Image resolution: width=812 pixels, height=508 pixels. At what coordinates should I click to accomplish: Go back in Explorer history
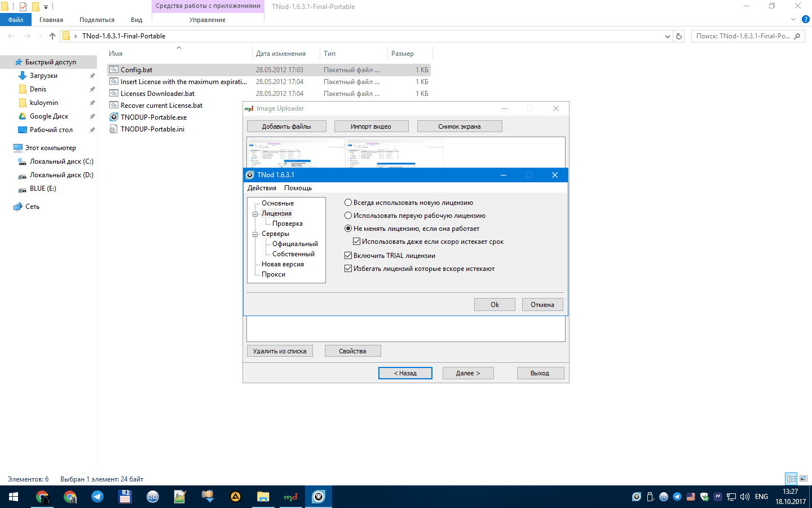[11, 36]
